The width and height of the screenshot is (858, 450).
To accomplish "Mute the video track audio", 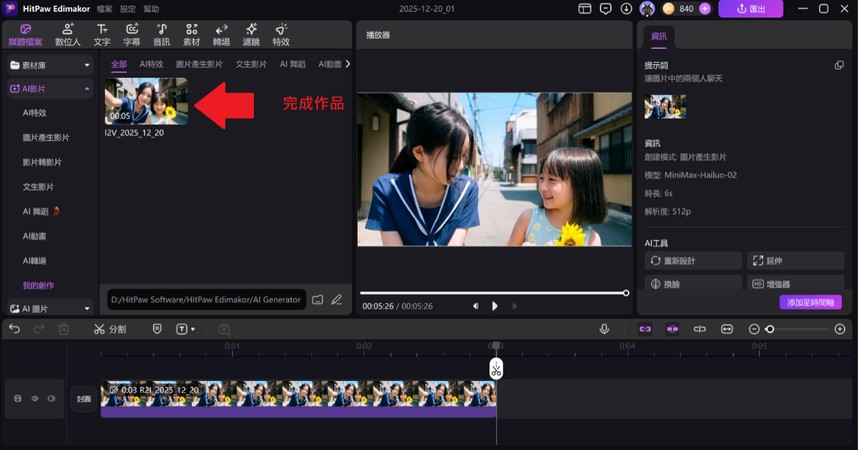I will [x=51, y=398].
